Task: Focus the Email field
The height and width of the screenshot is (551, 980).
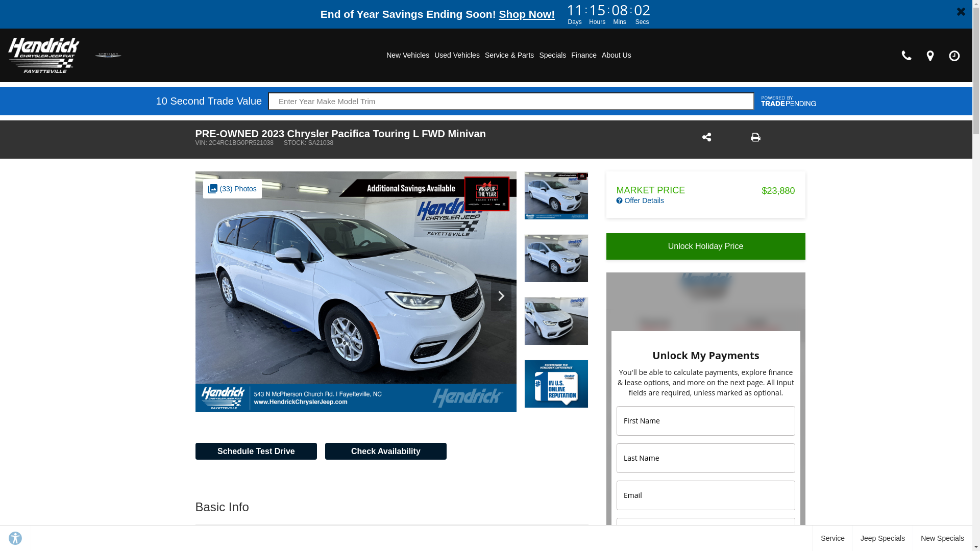Action: 705,495
